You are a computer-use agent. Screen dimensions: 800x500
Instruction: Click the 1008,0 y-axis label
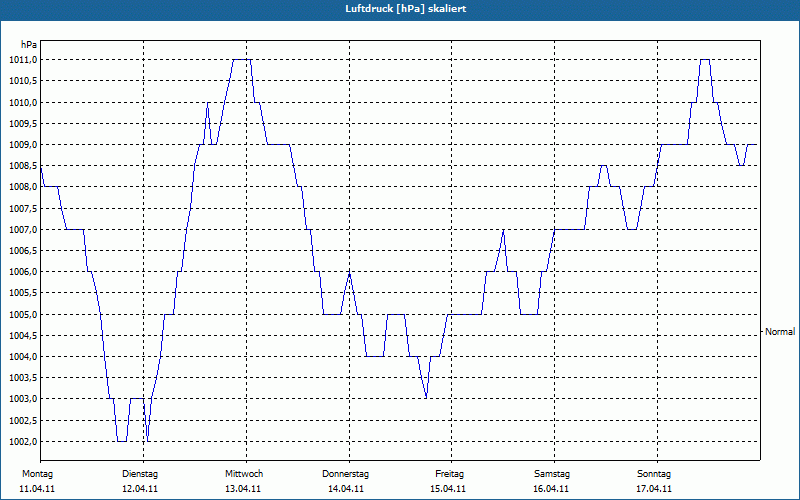(x=23, y=187)
